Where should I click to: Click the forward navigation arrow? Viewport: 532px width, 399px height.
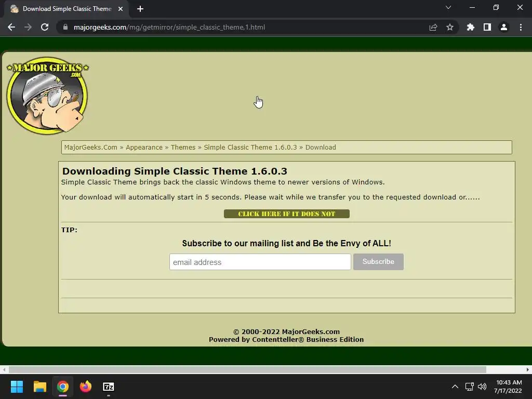pyautogui.click(x=28, y=27)
